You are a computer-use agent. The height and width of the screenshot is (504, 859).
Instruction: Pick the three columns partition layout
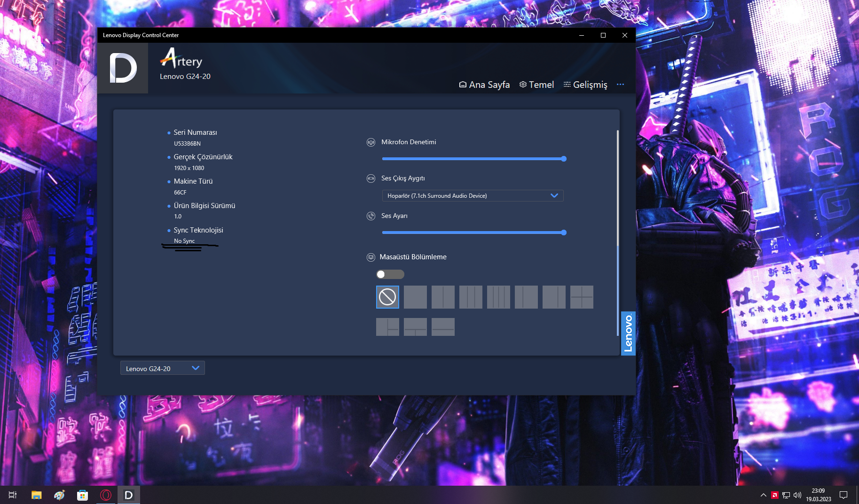pos(471,297)
